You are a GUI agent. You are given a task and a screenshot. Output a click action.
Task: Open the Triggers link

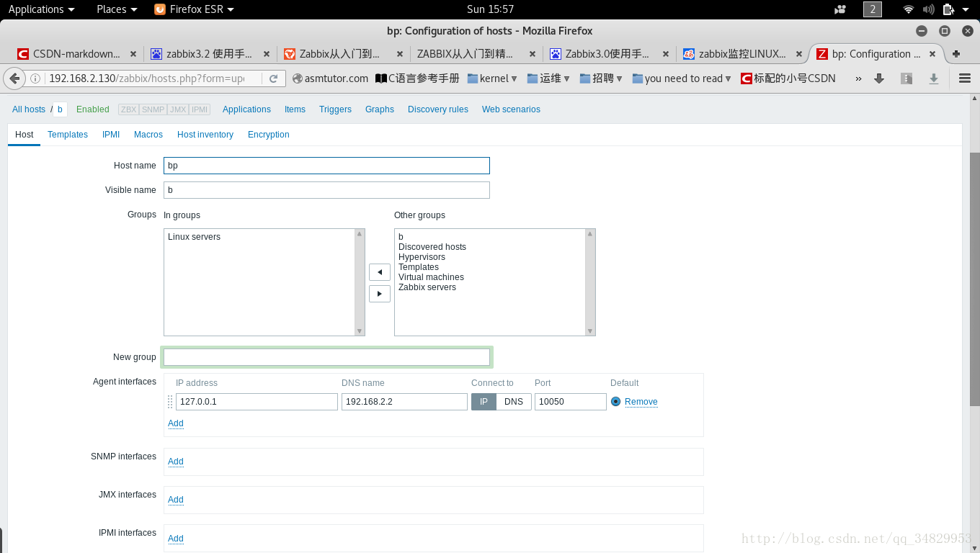click(335, 109)
